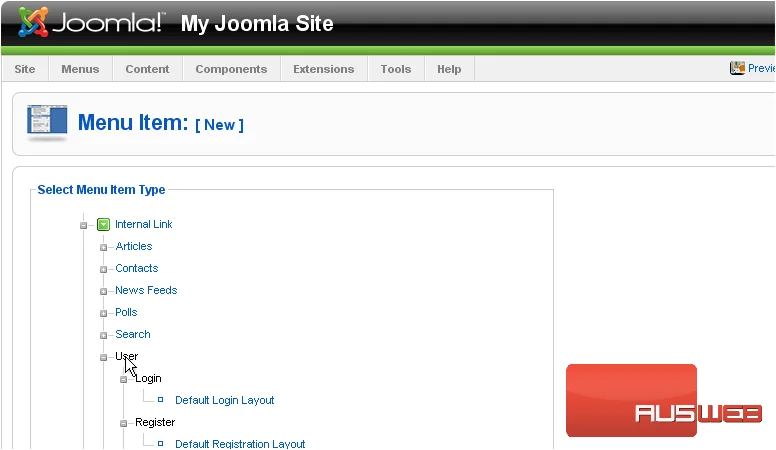Select the Polls menu item type
Screen dimensions: 776x450
[126, 312]
